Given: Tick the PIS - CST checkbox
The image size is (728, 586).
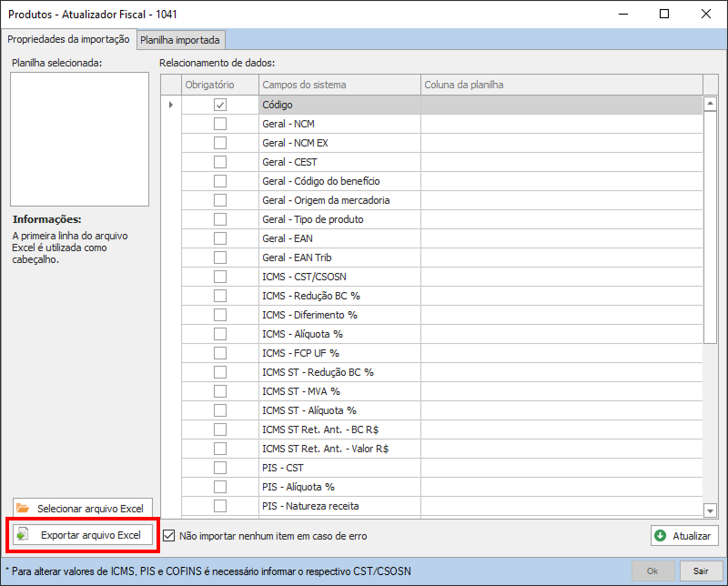Looking at the screenshot, I should [x=220, y=468].
